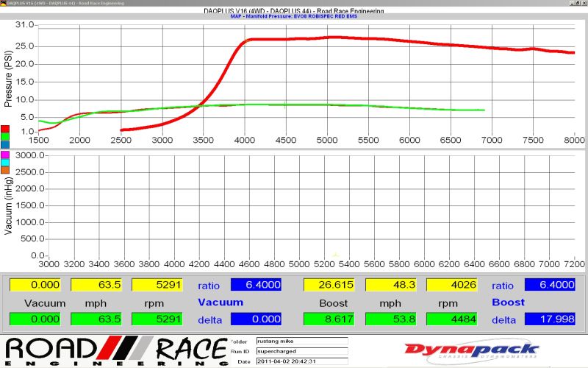The width and height of the screenshot is (588, 368).
Task: Click the Vacuum ratio 6.4000 box
Action: (256, 285)
